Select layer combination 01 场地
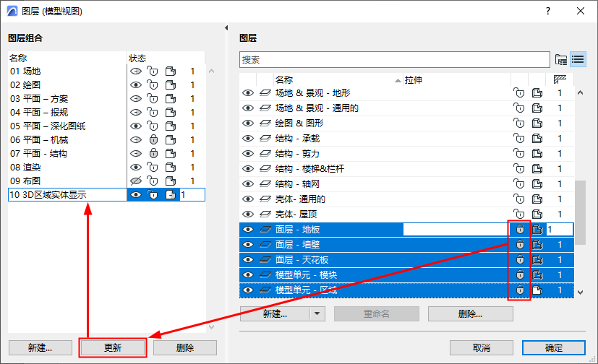The width and height of the screenshot is (598, 364). [25, 71]
